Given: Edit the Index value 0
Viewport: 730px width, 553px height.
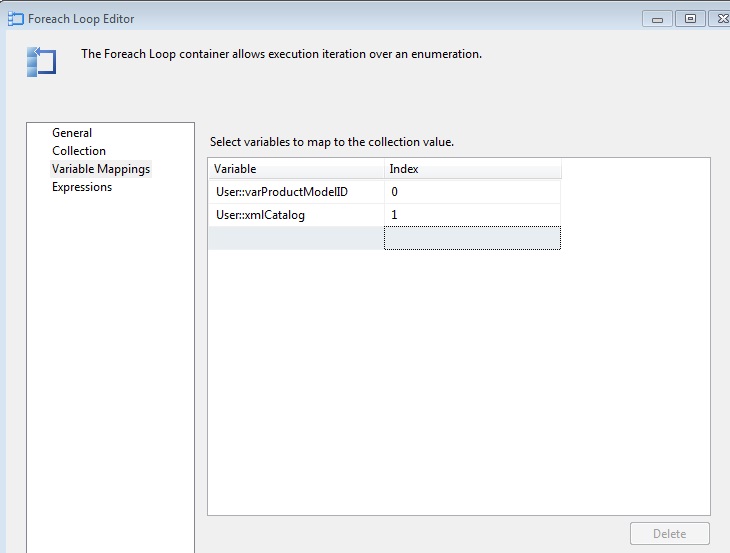Looking at the screenshot, I should click(472, 191).
